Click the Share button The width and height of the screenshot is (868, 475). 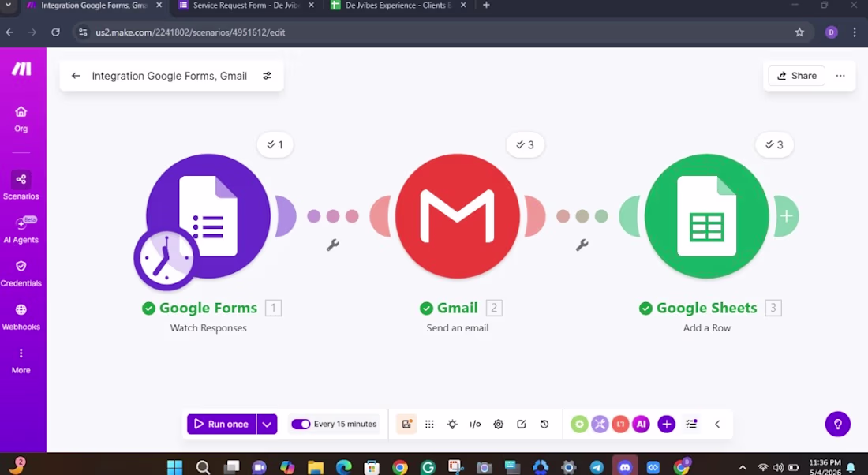click(x=797, y=76)
